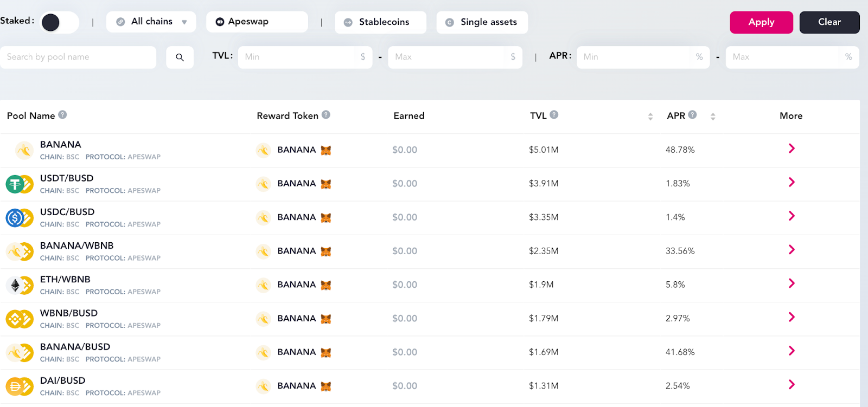Sort the table by TVL arrows
868x407 pixels.
coord(650,116)
